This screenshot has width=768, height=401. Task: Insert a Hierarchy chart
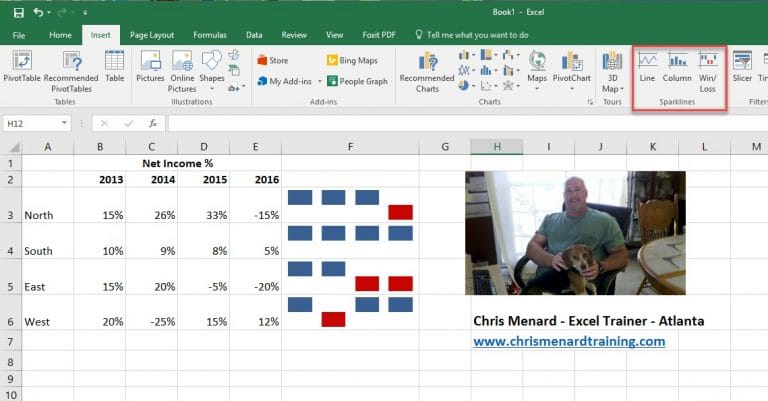pos(487,55)
